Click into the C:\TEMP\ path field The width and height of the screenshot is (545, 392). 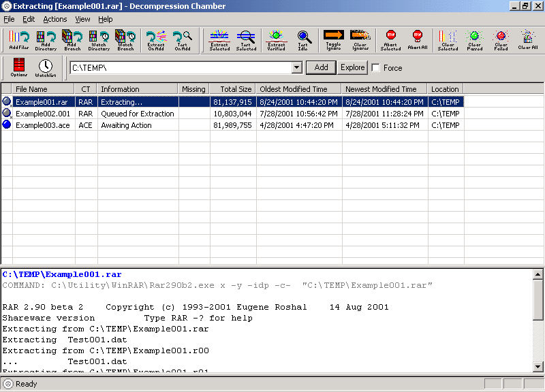[181, 67]
